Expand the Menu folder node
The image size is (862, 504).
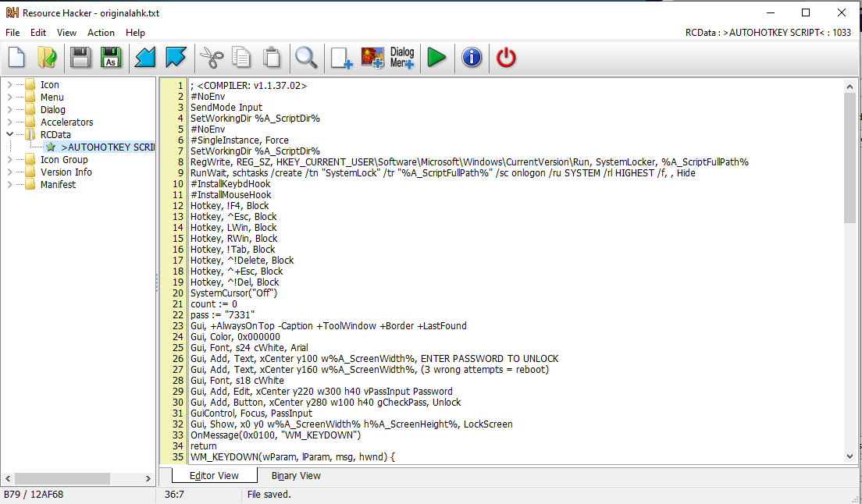pyautogui.click(x=9, y=98)
